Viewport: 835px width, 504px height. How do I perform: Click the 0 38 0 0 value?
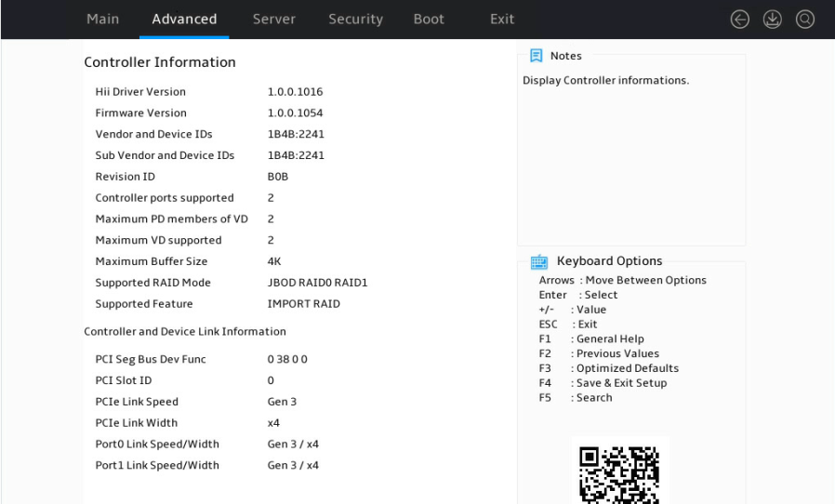tap(287, 360)
